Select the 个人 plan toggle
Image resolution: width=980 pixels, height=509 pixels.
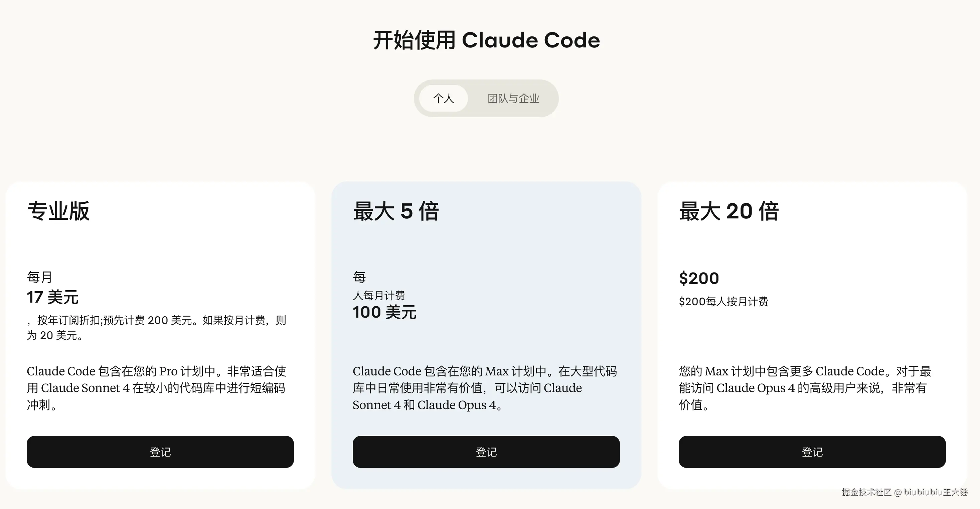click(x=443, y=99)
